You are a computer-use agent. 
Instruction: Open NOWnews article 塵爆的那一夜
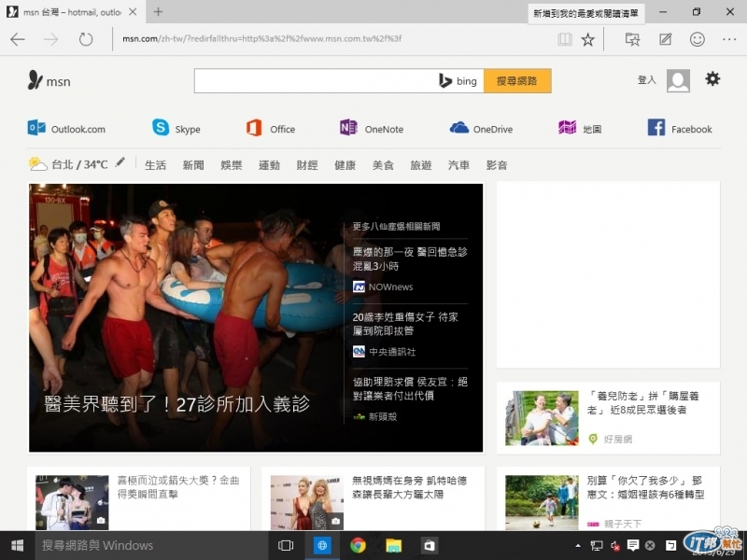410,259
